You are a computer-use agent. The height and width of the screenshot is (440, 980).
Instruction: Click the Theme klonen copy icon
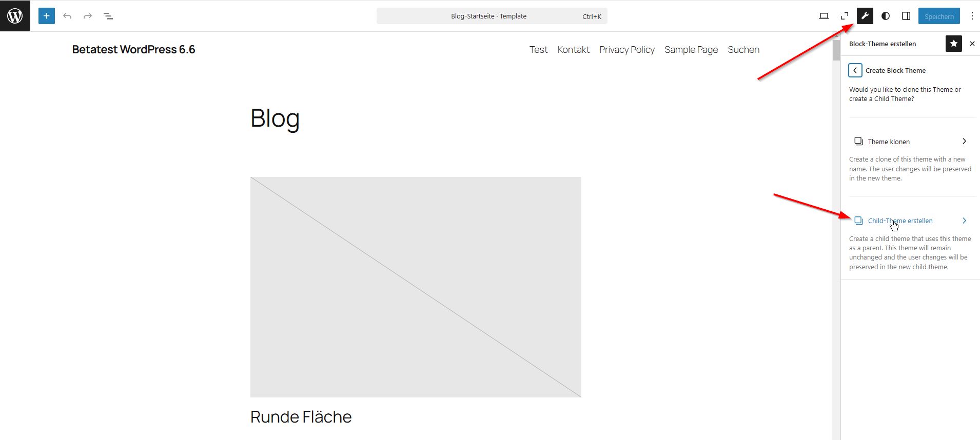coord(858,141)
